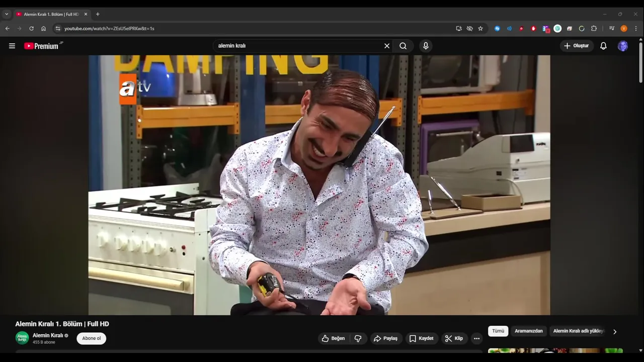644x362 pixels.
Task: Open the three-dot more actions menu
Action: click(476, 338)
